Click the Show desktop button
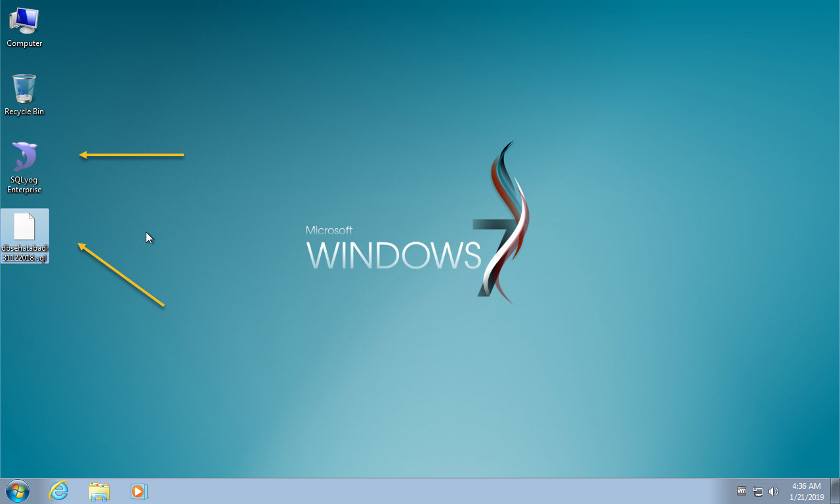This screenshot has height=504, width=840. click(x=835, y=491)
